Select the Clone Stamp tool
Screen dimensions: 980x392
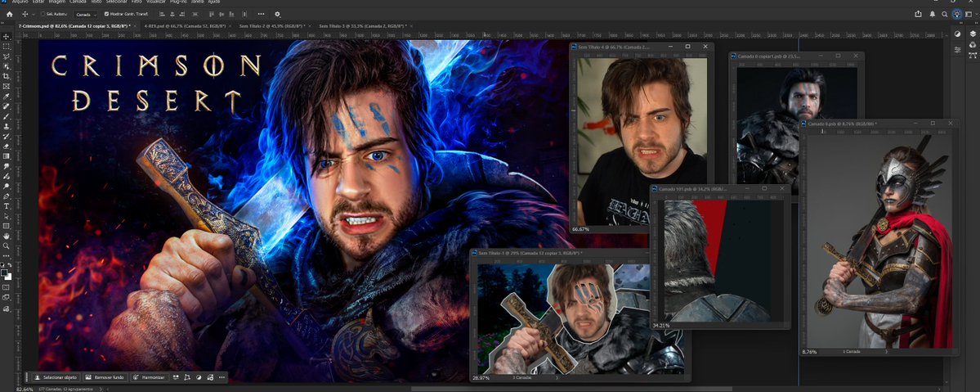pyautogui.click(x=7, y=127)
